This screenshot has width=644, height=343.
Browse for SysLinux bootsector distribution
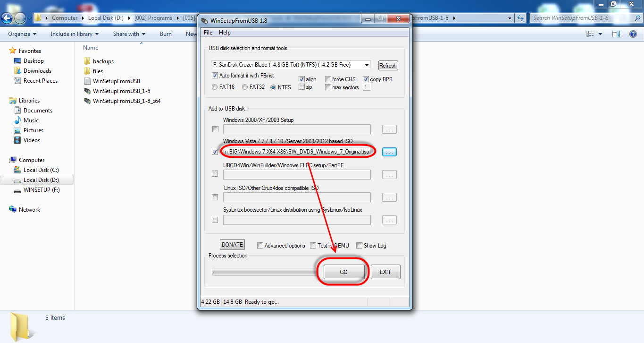click(389, 220)
